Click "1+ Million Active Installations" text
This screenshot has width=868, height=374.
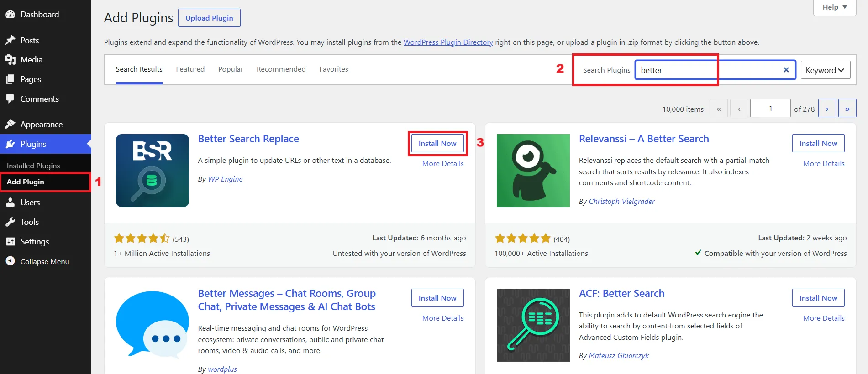pos(162,253)
